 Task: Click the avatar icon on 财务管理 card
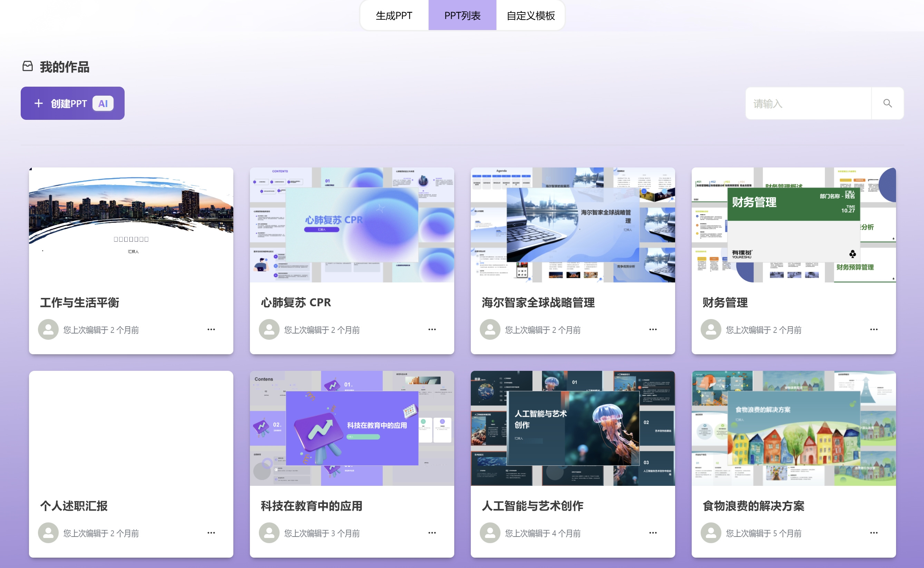pyautogui.click(x=711, y=329)
